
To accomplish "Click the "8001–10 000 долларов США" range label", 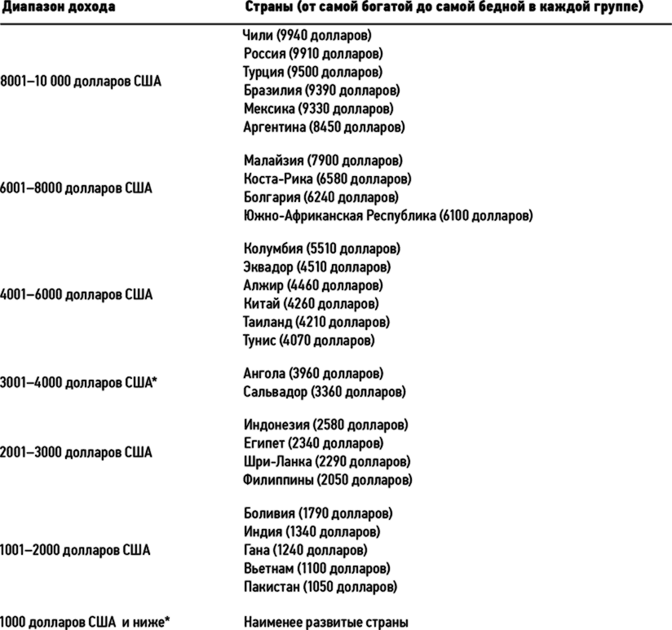I will click(81, 82).
